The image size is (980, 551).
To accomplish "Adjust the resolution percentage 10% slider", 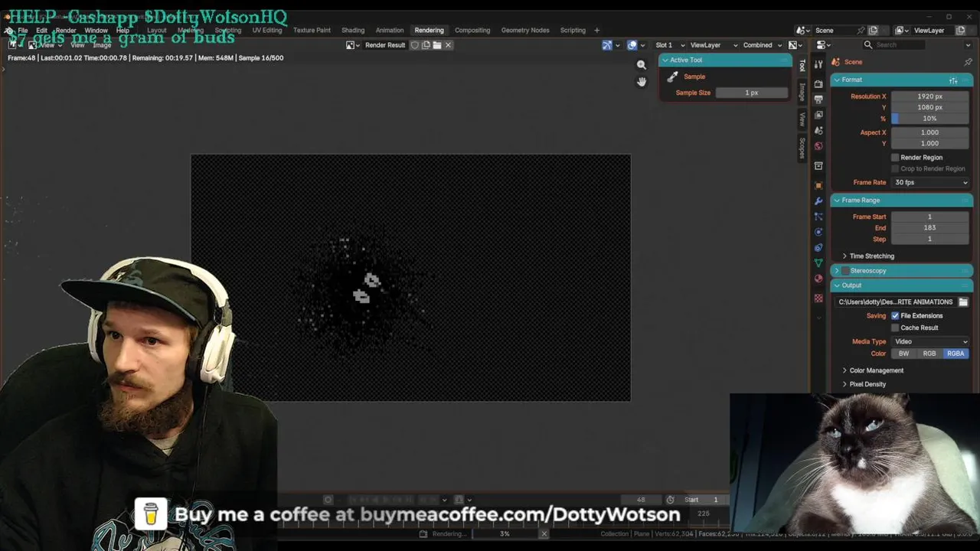I will pyautogui.click(x=930, y=119).
